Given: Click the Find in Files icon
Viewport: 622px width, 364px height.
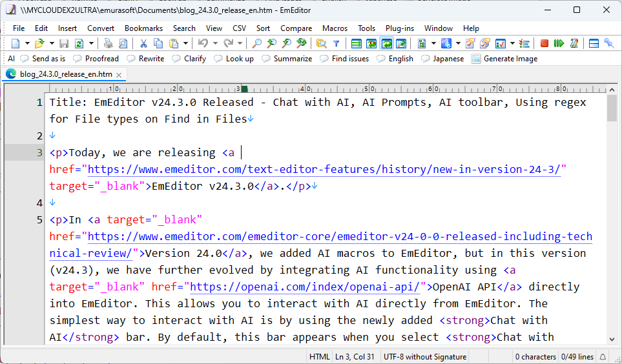Looking at the screenshot, I should [321, 43].
